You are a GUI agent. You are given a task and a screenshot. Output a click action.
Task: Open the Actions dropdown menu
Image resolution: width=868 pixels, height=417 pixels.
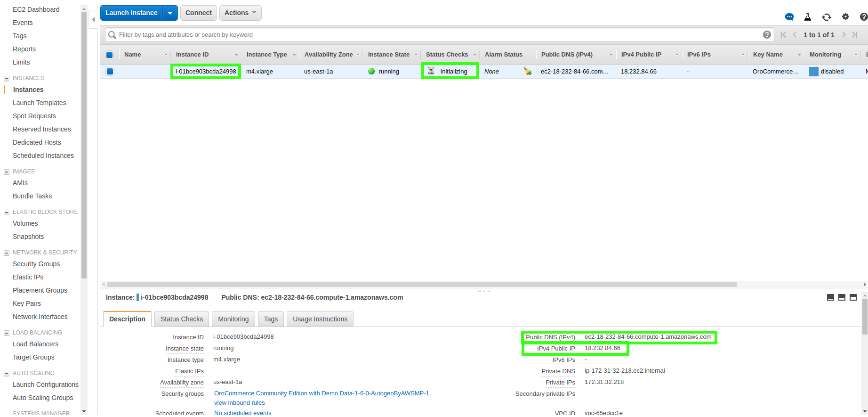(x=240, y=13)
